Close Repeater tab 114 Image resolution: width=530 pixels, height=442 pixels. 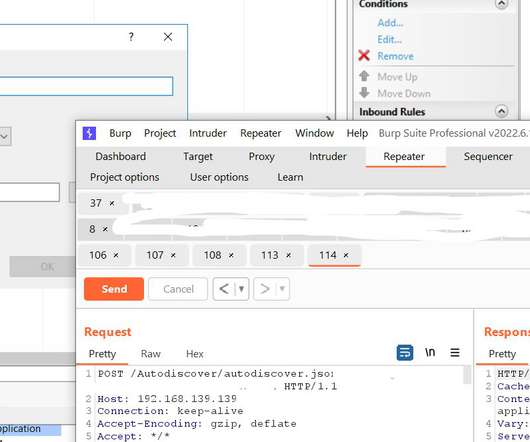pos(346,255)
